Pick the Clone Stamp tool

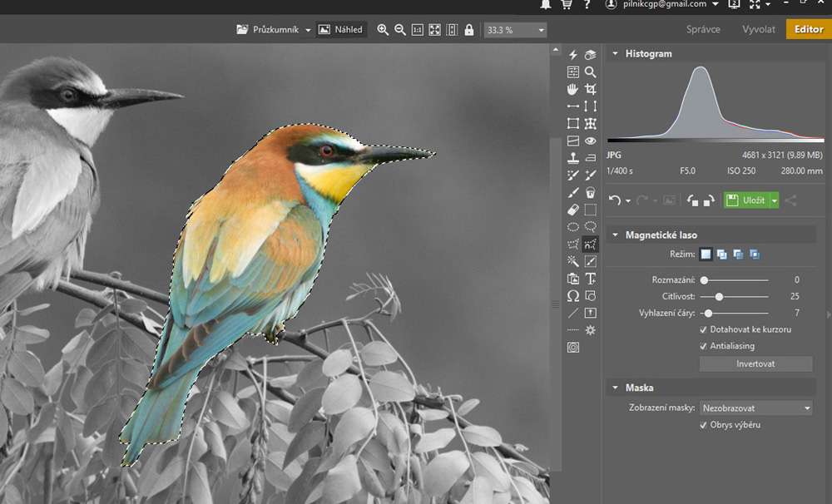coord(573,158)
